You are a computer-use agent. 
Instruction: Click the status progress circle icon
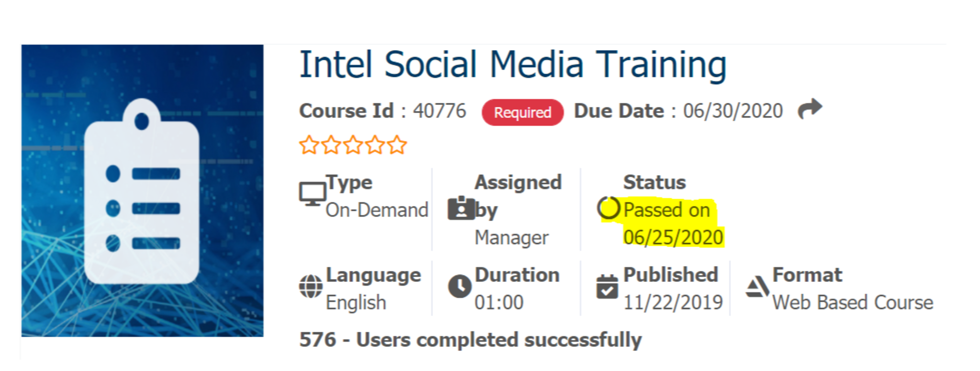609,208
